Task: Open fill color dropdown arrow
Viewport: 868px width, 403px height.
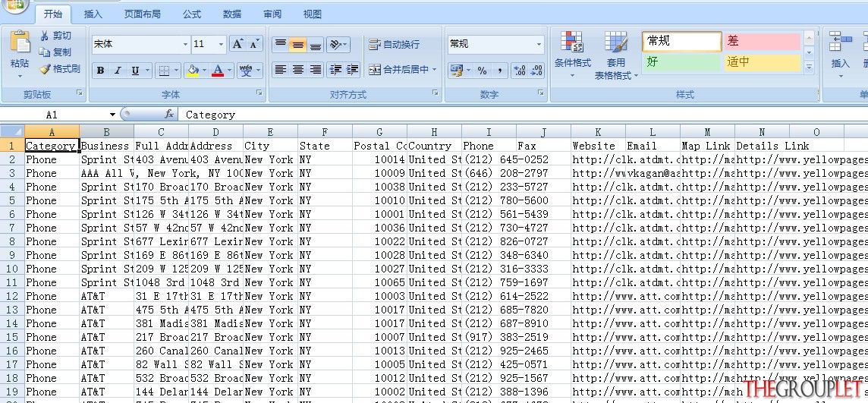Action: tap(204, 71)
